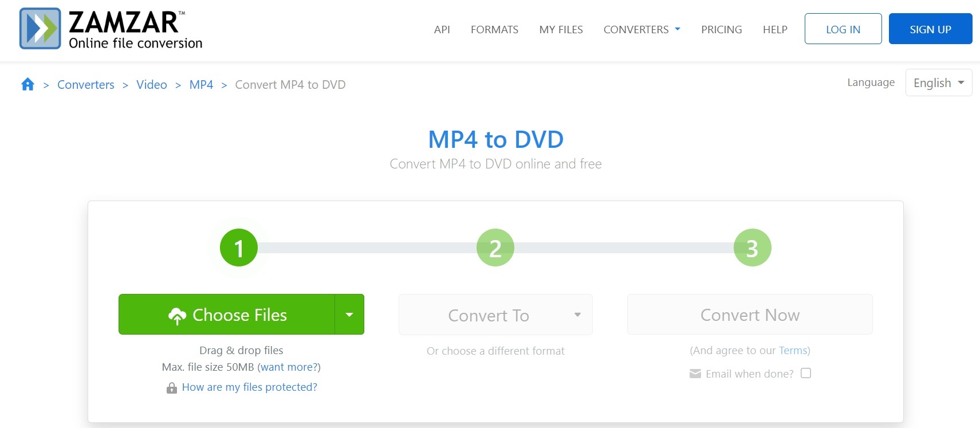Click the Choose Files button

pos(227,315)
